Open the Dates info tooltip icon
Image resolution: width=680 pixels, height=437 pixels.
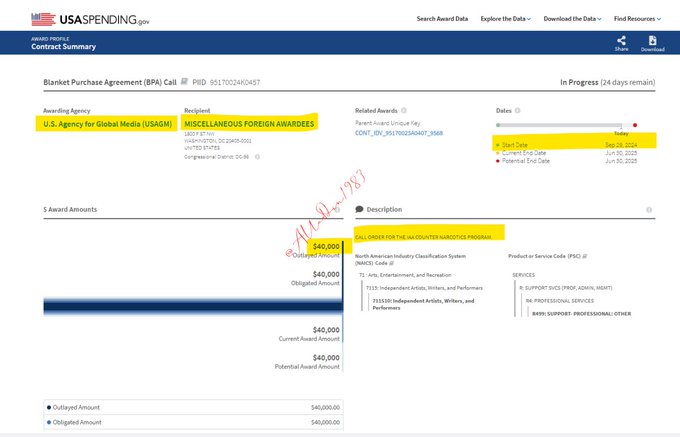click(518, 110)
